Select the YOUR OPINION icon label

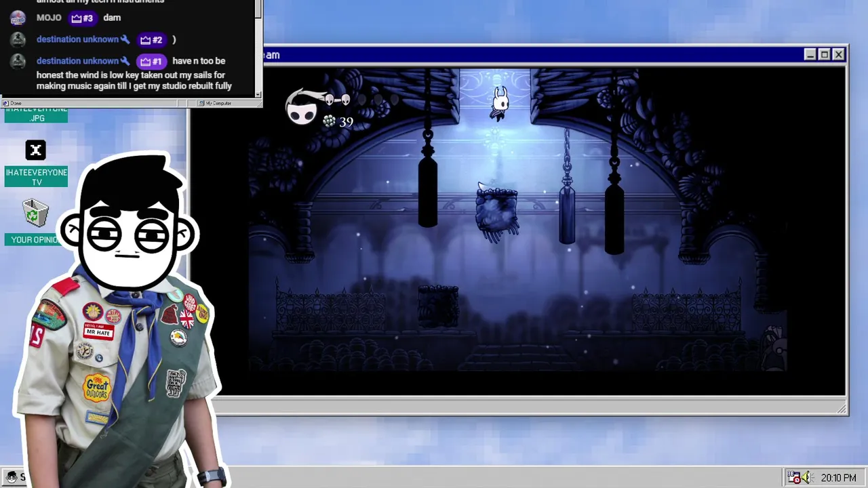(34, 239)
